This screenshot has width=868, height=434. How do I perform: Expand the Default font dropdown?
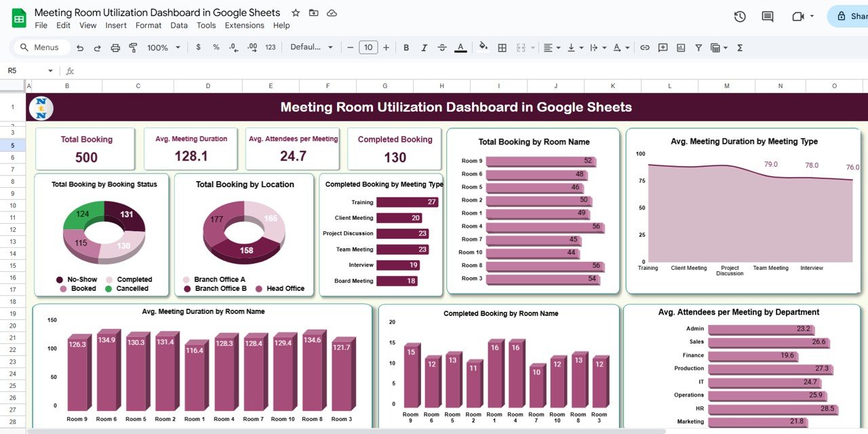pyautogui.click(x=311, y=47)
